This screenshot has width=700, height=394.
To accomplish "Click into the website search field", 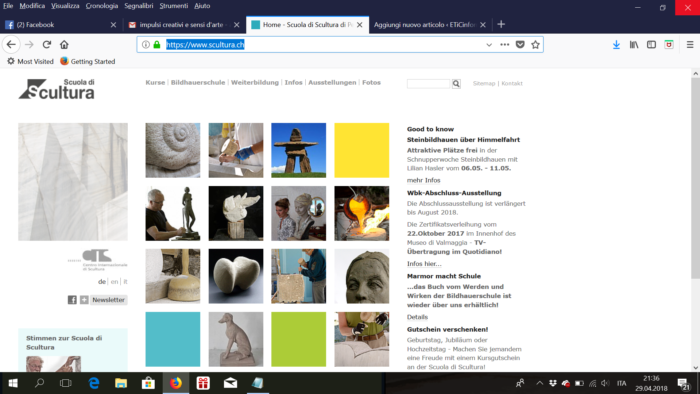I will 429,83.
